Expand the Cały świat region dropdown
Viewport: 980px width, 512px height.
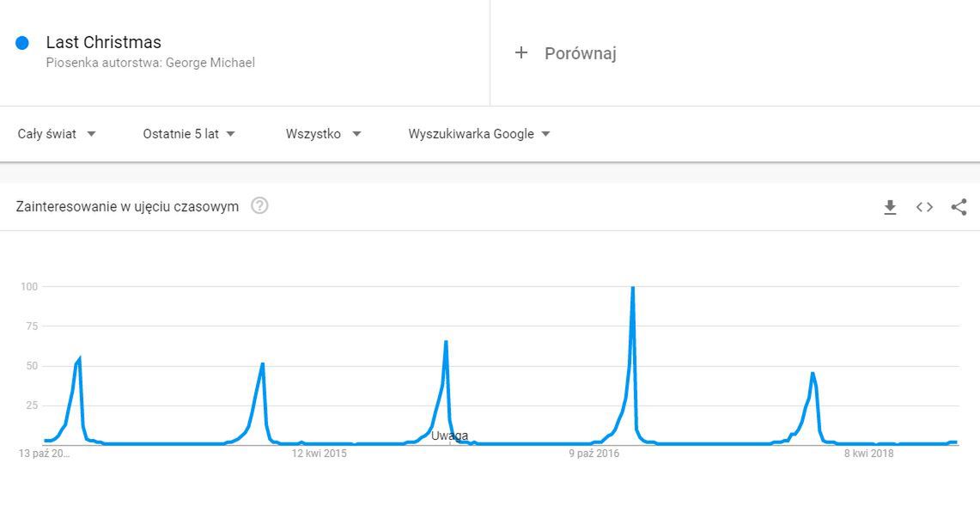(x=57, y=134)
